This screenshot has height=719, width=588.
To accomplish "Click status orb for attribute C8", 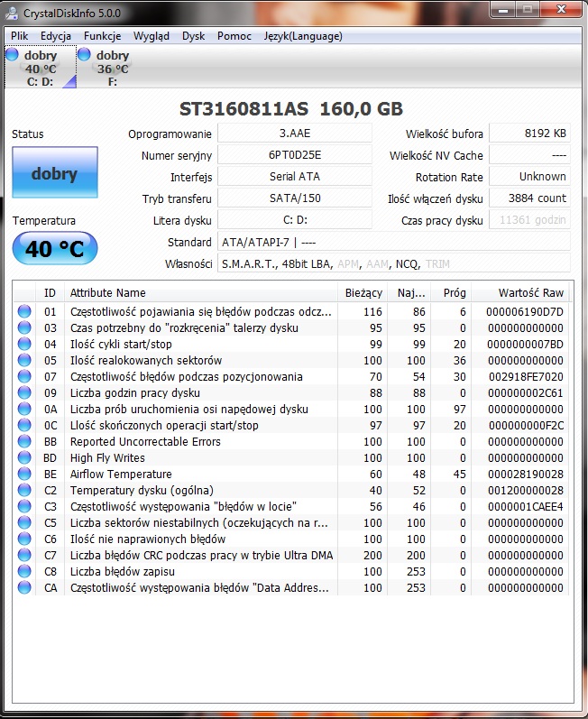I will point(24,571).
